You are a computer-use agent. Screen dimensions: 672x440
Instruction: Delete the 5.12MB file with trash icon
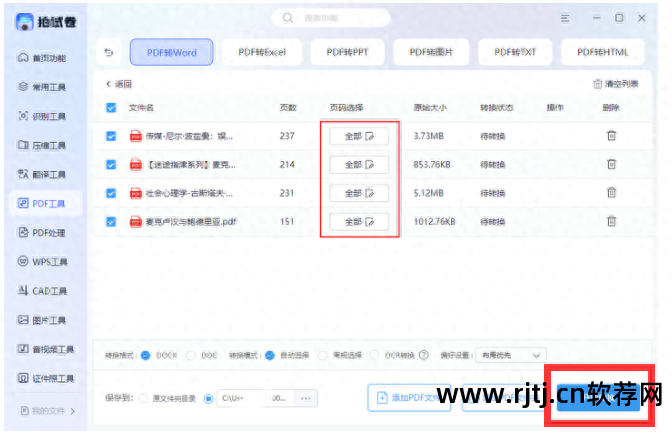coord(612,193)
